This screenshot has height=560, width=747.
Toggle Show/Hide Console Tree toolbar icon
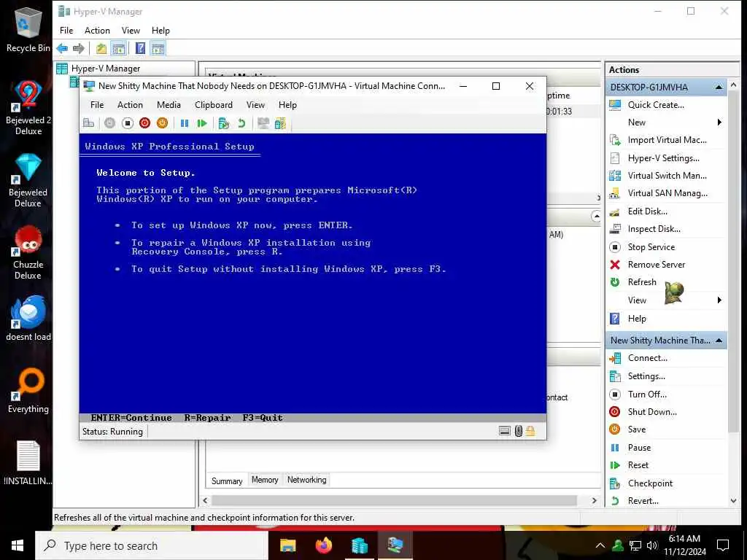tap(119, 48)
